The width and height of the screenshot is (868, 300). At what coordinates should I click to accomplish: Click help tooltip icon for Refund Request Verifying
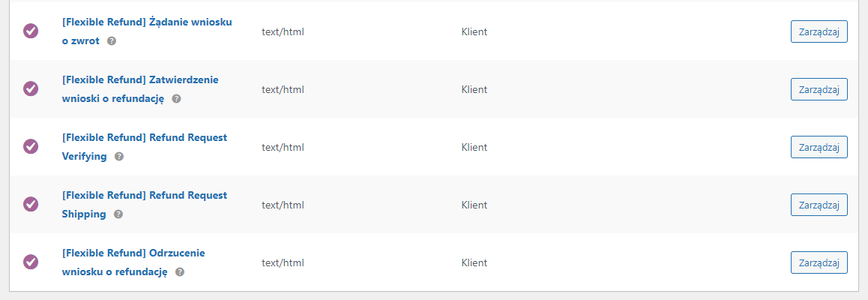click(x=119, y=157)
